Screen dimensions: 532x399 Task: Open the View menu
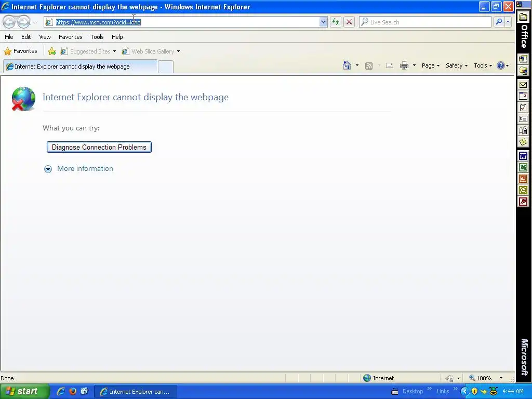(x=45, y=37)
